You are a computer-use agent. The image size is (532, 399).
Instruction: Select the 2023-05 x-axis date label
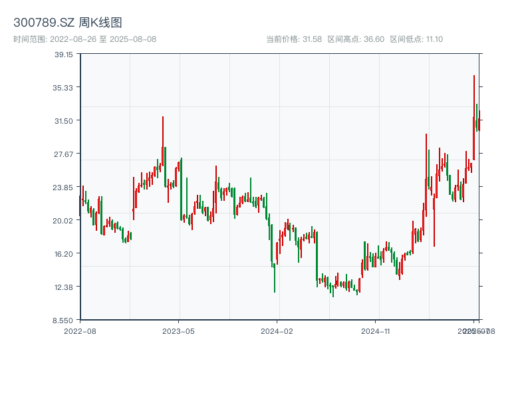click(x=178, y=331)
